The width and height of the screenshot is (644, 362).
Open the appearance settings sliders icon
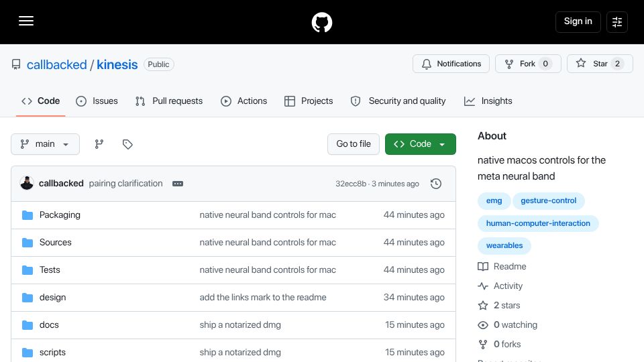[617, 21]
